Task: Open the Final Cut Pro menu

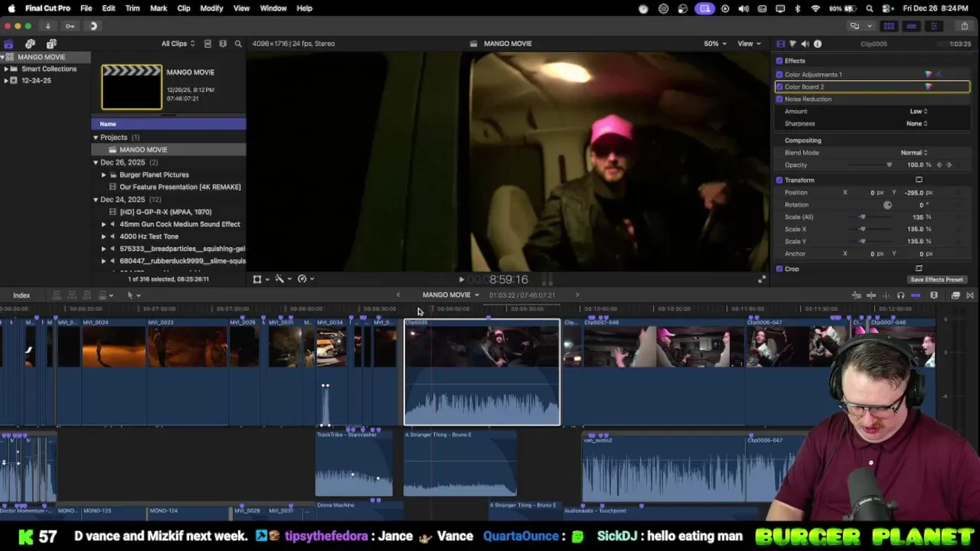Action: [x=47, y=8]
